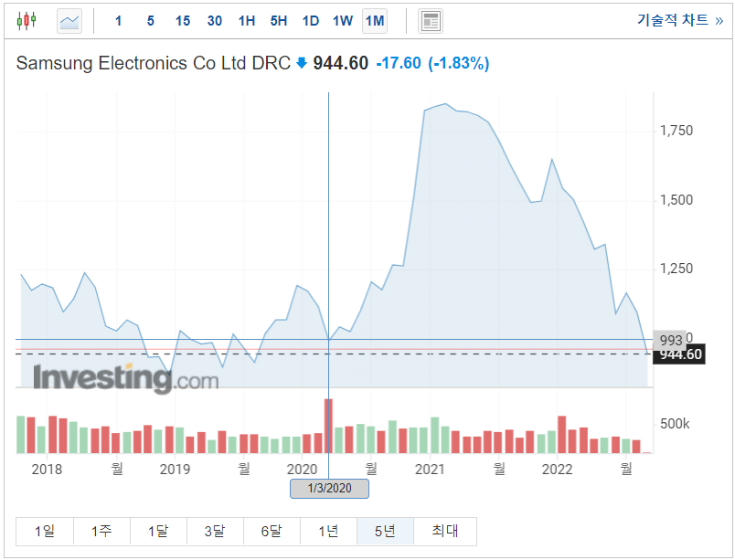Screen dimensions: 735x560
Task: Choose the 1W interval
Action: [343, 21]
